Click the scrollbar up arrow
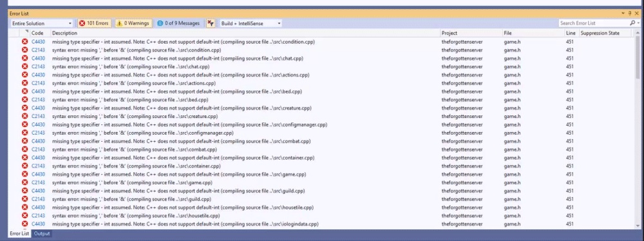 638,32
